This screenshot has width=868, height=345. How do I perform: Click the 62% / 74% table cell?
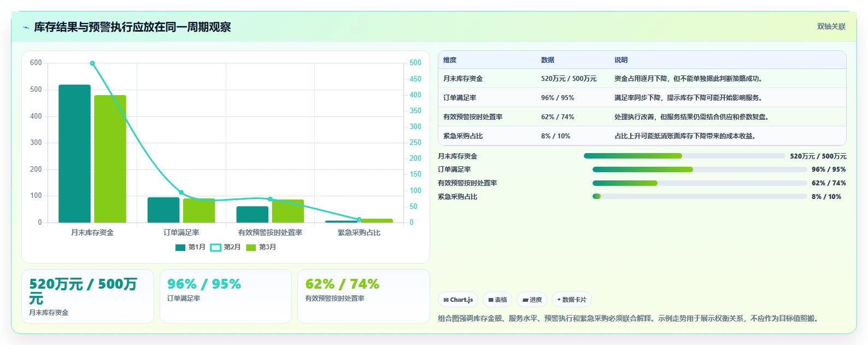[558, 117]
